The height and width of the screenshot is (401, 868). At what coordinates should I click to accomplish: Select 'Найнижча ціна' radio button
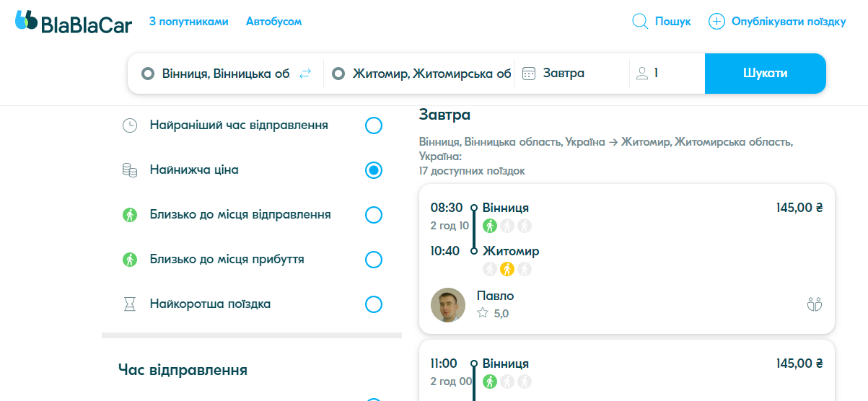tap(373, 170)
